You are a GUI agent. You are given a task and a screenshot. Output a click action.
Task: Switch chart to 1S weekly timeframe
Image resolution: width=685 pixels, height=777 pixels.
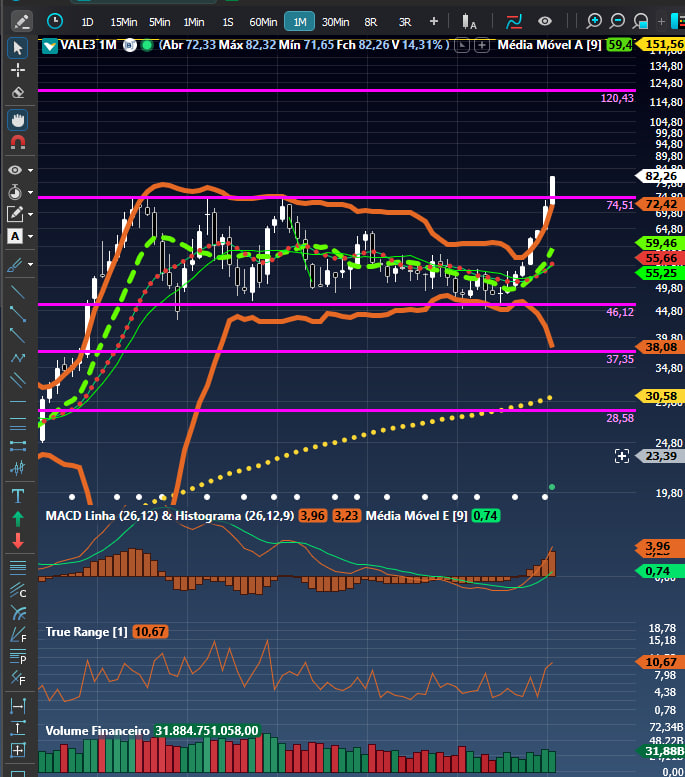(228, 22)
